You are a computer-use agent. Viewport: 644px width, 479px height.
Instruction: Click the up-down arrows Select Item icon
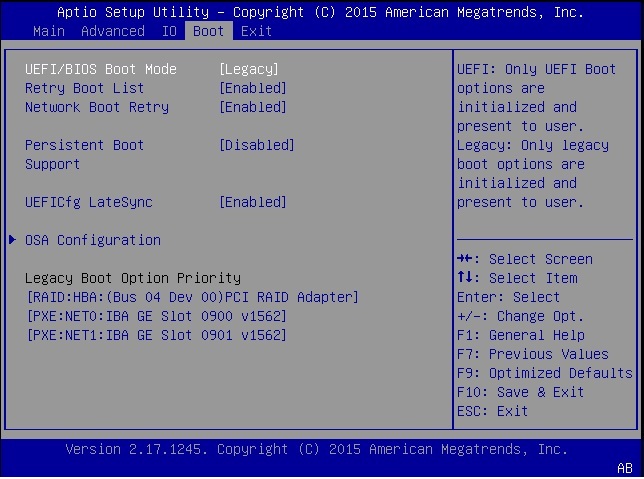tap(465, 277)
